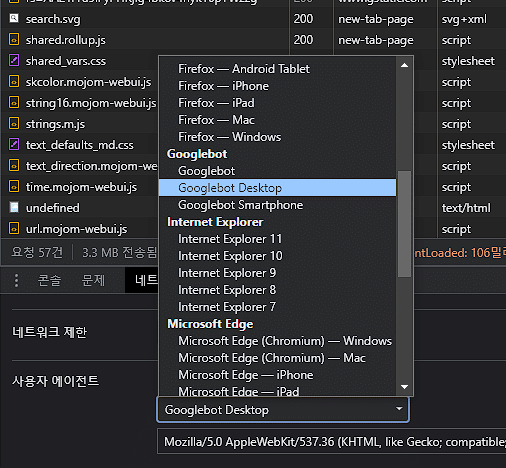Click the 사용자 에이전트 label
Image resolution: width=506 pixels, height=468 pixels.
point(56,381)
